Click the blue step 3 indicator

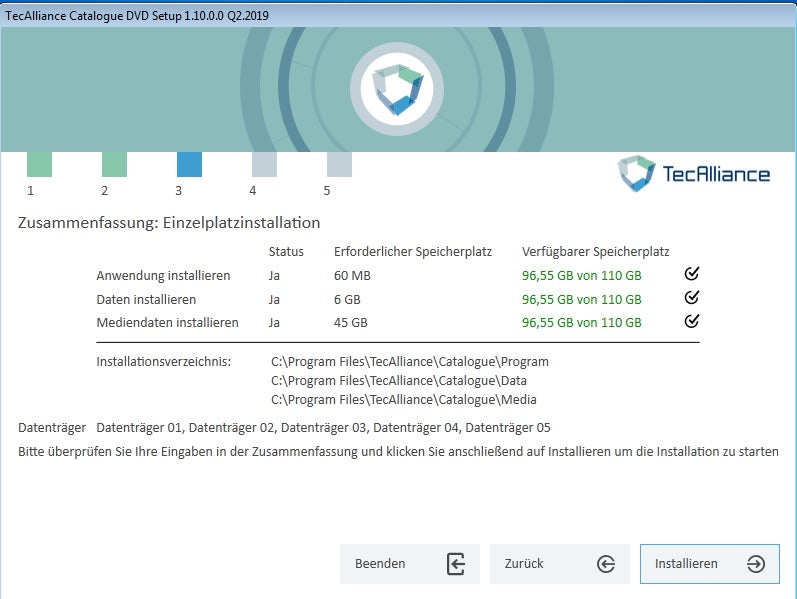[x=189, y=165]
